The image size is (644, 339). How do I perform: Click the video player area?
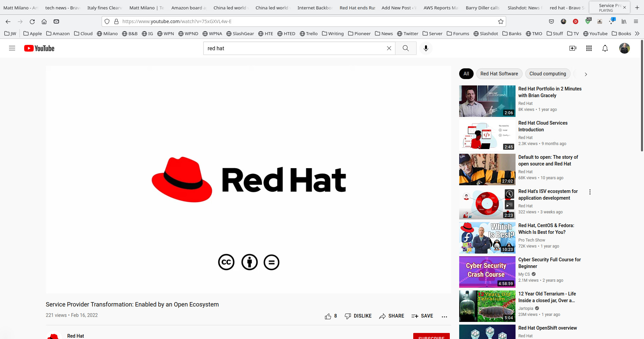point(249,180)
